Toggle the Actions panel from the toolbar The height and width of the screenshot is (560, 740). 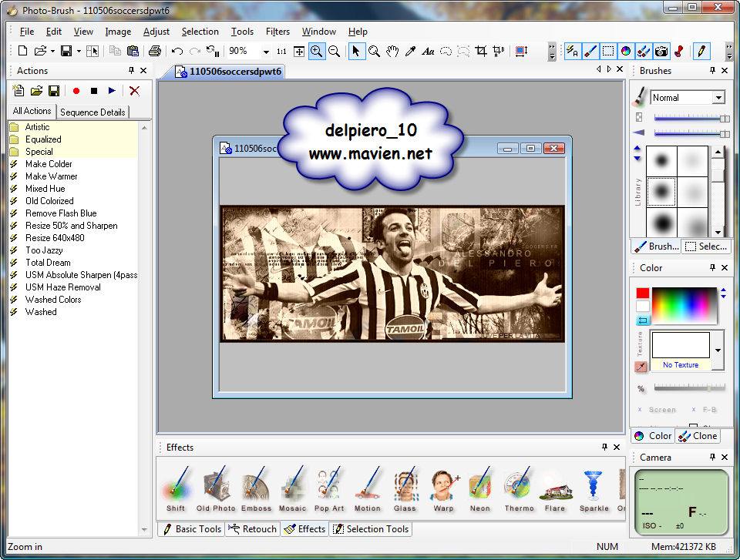tap(573, 51)
